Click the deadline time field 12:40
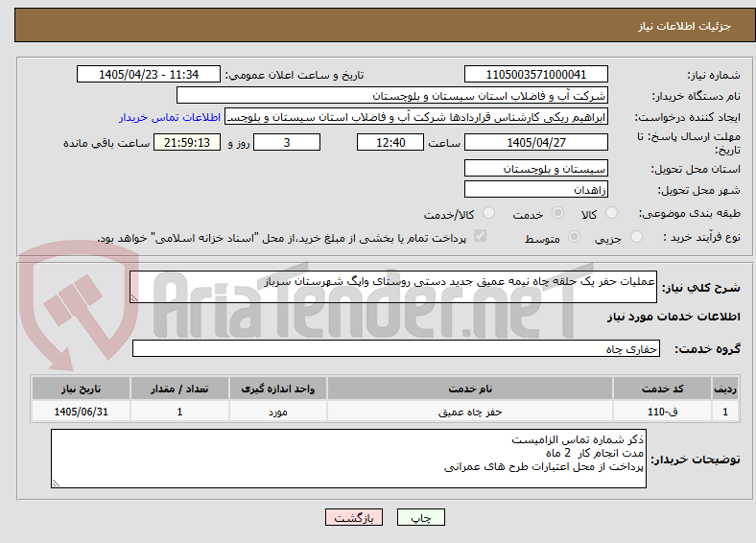Image resolution: width=756 pixels, height=543 pixels. click(390, 142)
